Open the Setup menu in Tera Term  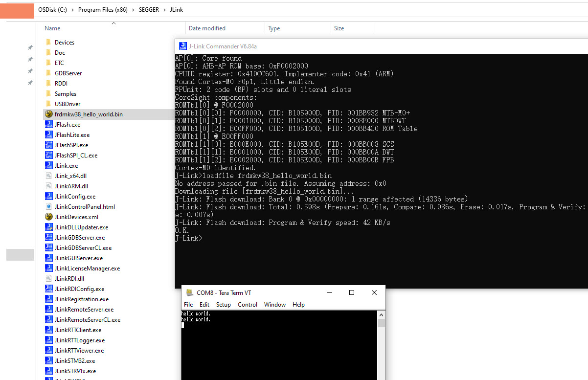click(224, 304)
